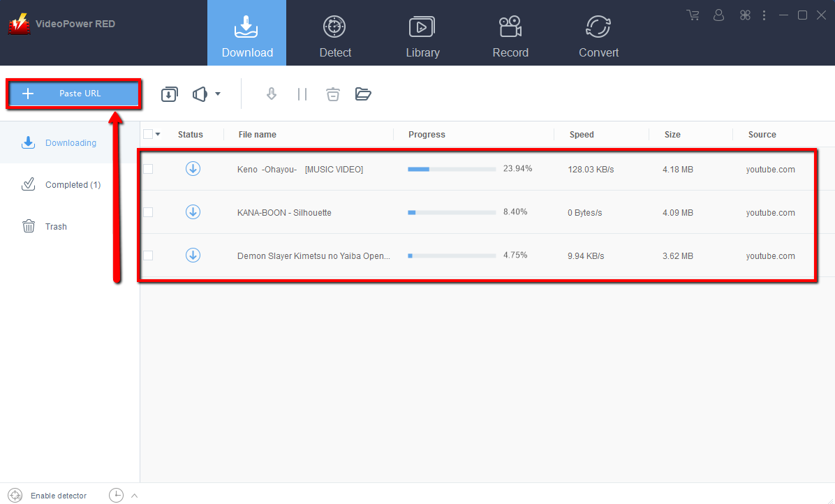Open the selection filter dropdown beside Status column
This screenshot has height=504, width=835.
(158, 133)
